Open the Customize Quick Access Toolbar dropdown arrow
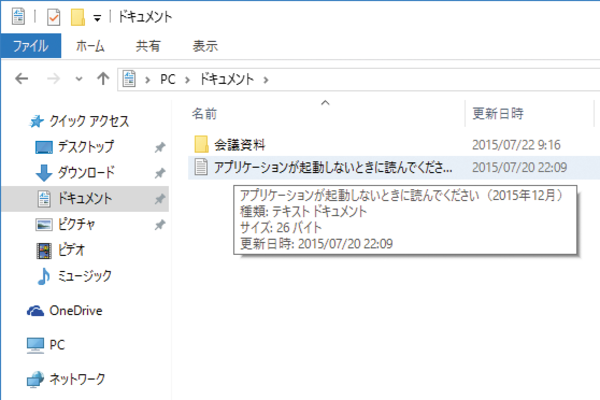Image resolution: width=600 pixels, height=400 pixels. click(x=97, y=18)
